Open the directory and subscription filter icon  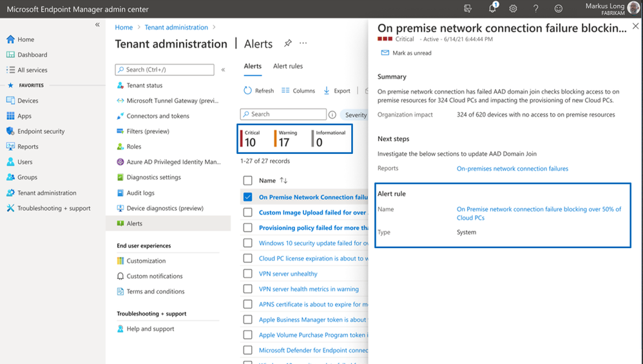468,8
